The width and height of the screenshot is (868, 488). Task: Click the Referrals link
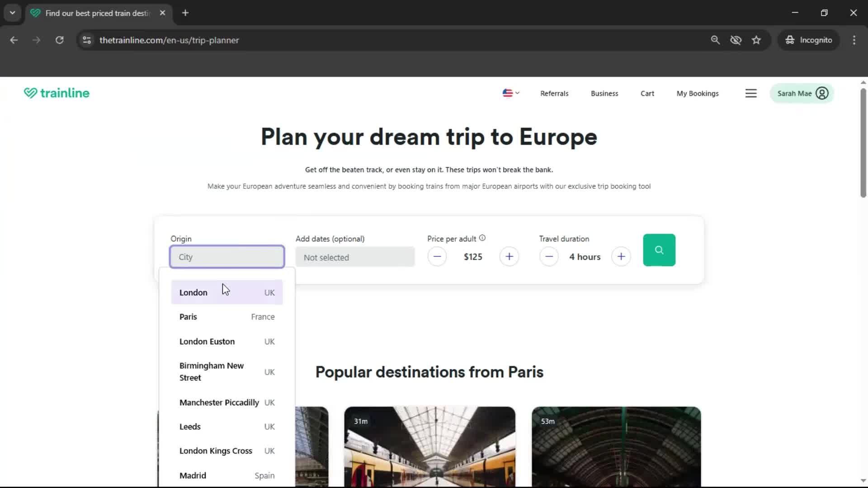pos(554,93)
